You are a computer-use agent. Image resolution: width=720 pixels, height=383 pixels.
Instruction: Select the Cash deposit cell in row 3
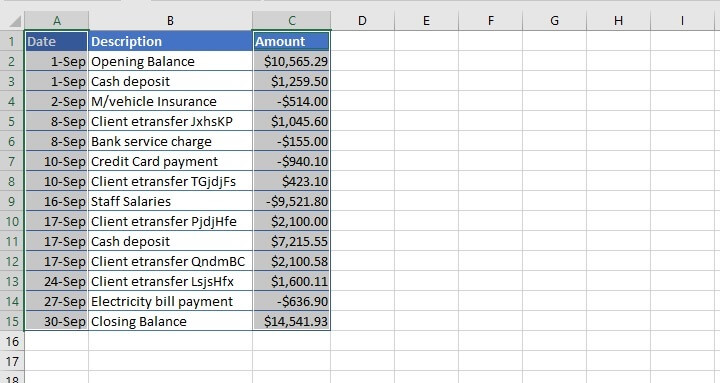(x=170, y=81)
